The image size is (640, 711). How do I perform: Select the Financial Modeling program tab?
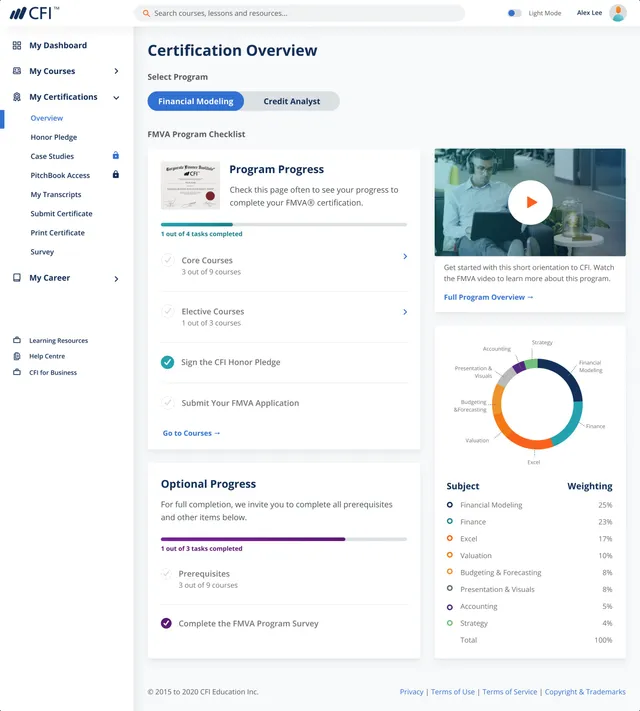[x=196, y=101]
